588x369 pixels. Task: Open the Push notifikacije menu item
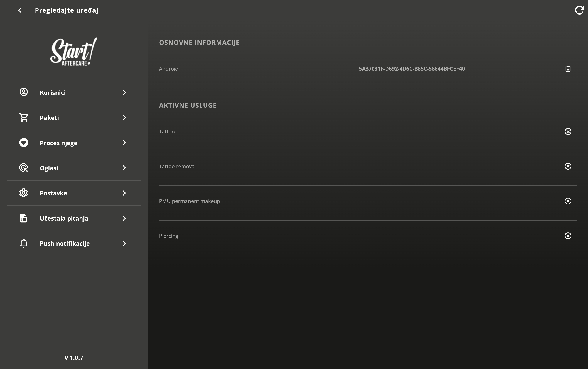coord(65,243)
